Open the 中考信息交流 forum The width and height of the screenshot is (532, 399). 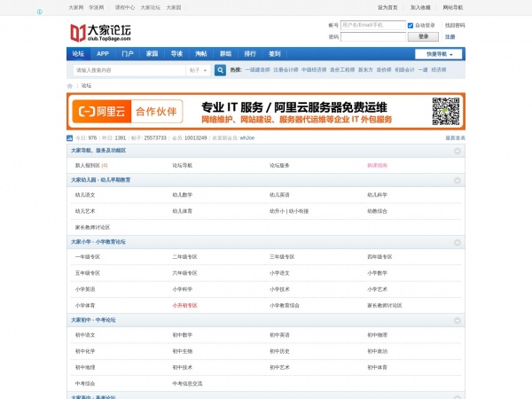tap(187, 384)
